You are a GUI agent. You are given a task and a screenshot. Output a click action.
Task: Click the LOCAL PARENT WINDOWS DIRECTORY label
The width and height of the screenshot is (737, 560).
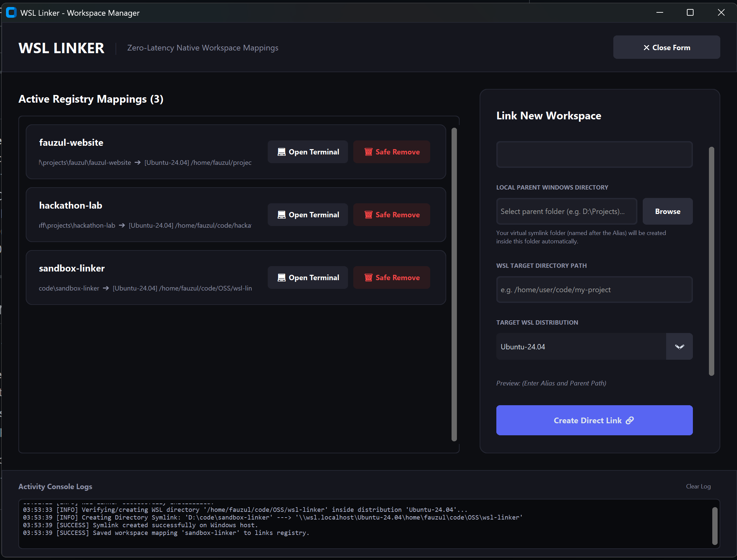coord(552,188)
